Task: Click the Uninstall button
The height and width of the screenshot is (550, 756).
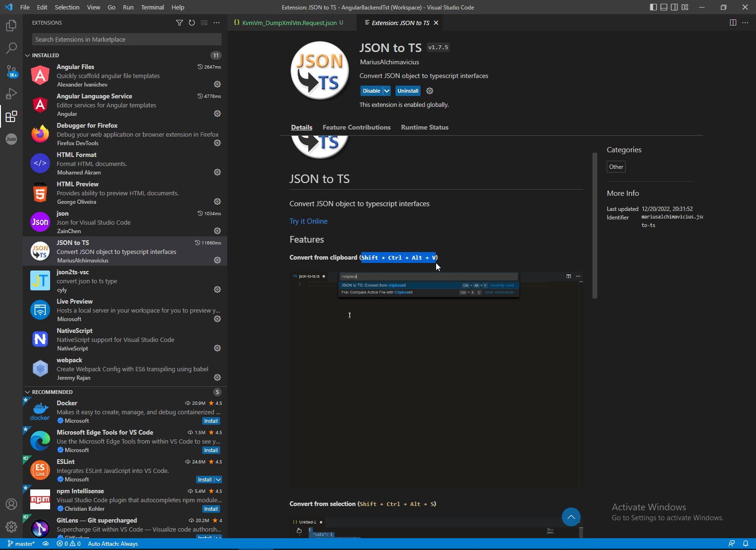Action: pos(408,91)
